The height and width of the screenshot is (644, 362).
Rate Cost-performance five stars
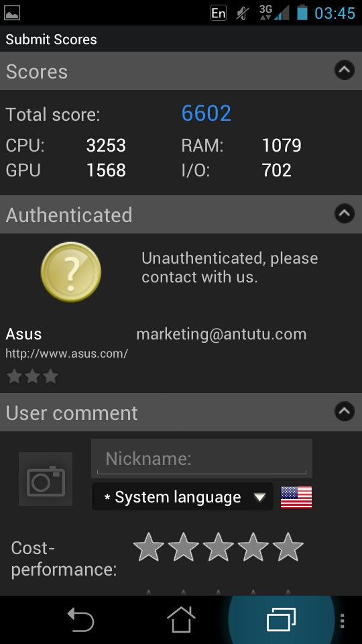(x=288, y=547)
